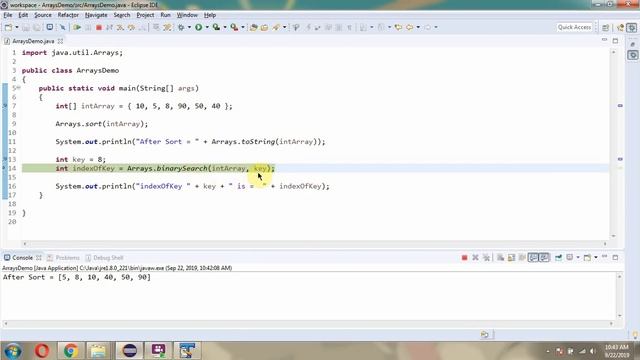Screen dimensions: 640x360
Task: Click the New file toolbar icon
Action: pos(8,27)
